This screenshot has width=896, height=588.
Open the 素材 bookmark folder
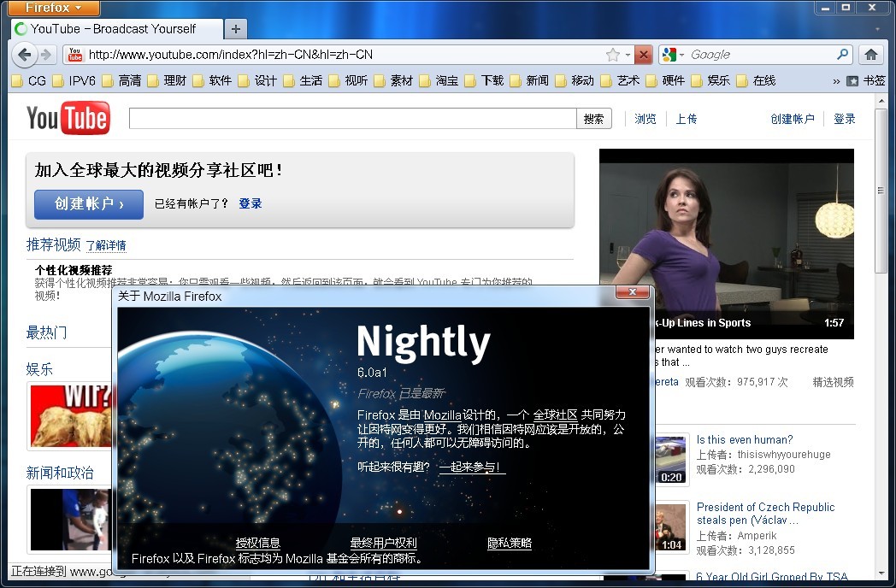coord(394,80)
